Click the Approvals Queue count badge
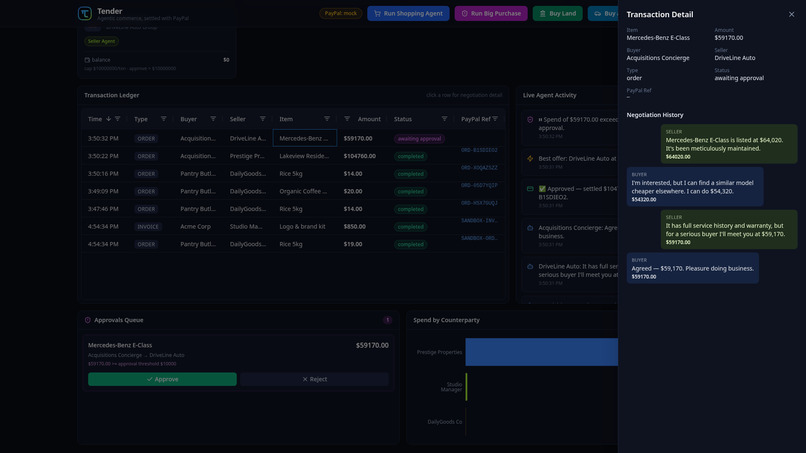The width and height of the screenshot is (806, 453). 387,320
